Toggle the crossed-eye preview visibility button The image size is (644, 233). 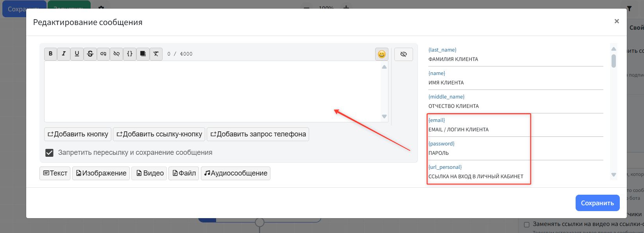click(403, 54)
